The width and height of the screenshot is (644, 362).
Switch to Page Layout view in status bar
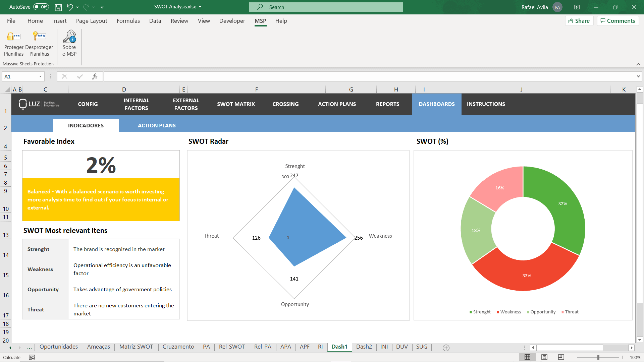point(544,357)
